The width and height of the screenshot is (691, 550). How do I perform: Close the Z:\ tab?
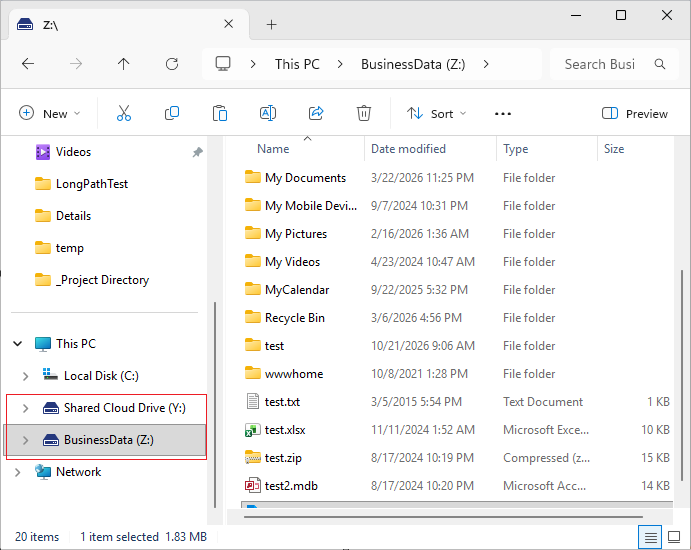228,24
